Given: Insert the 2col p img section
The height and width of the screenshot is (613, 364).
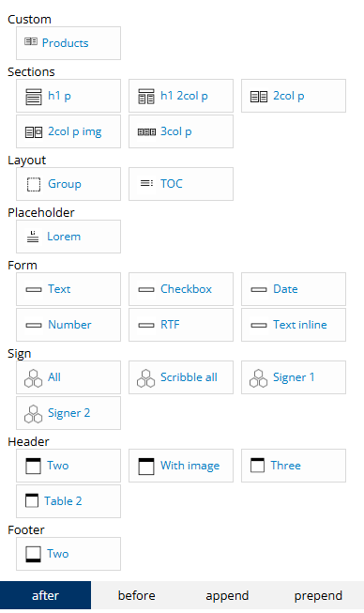Looking at the screenshot, I should coord(68,131).
